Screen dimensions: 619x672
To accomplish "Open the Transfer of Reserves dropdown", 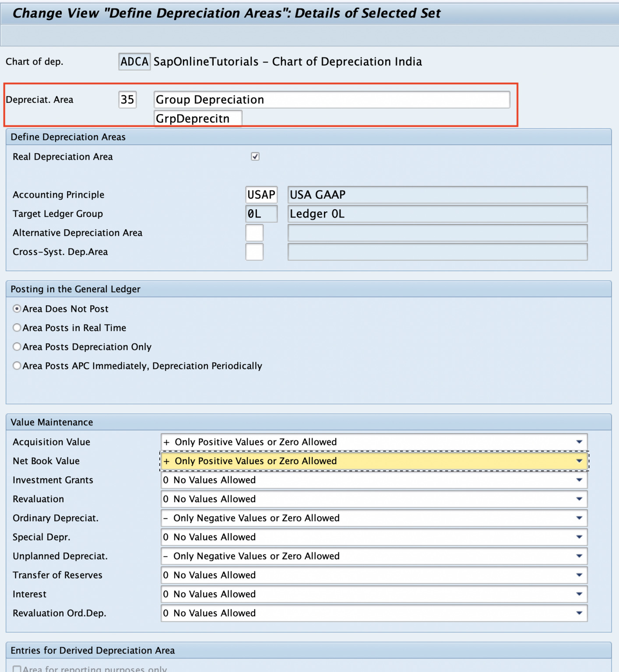I will (374, 575).
